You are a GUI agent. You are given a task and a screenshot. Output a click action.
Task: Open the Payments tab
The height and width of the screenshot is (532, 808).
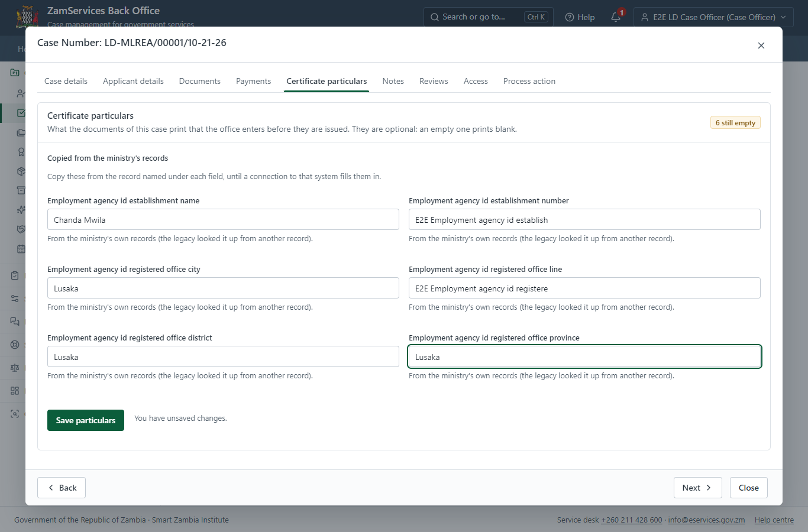[253, 81]
